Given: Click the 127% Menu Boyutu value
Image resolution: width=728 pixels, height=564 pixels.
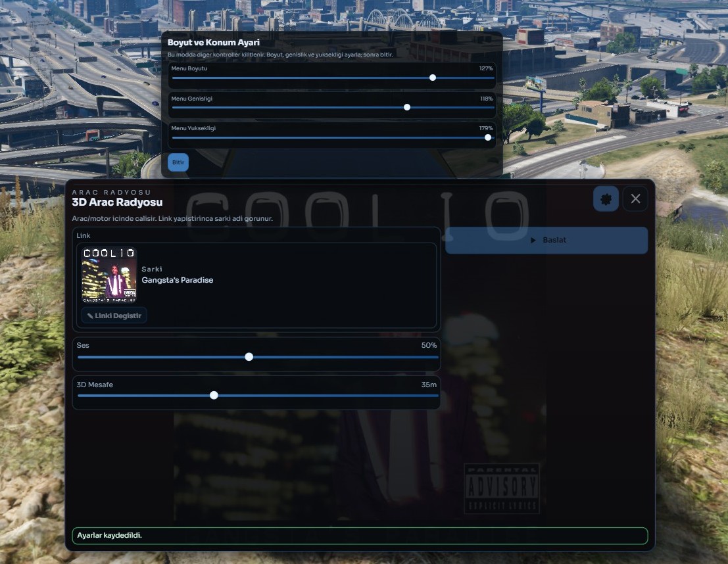Looking at the screenshot, I should pyautogui.click(x=486, y=68).
